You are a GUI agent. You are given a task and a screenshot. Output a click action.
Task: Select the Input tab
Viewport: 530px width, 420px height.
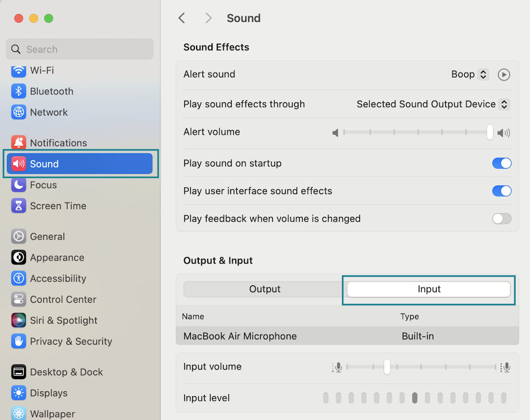(x=429, y=289)
